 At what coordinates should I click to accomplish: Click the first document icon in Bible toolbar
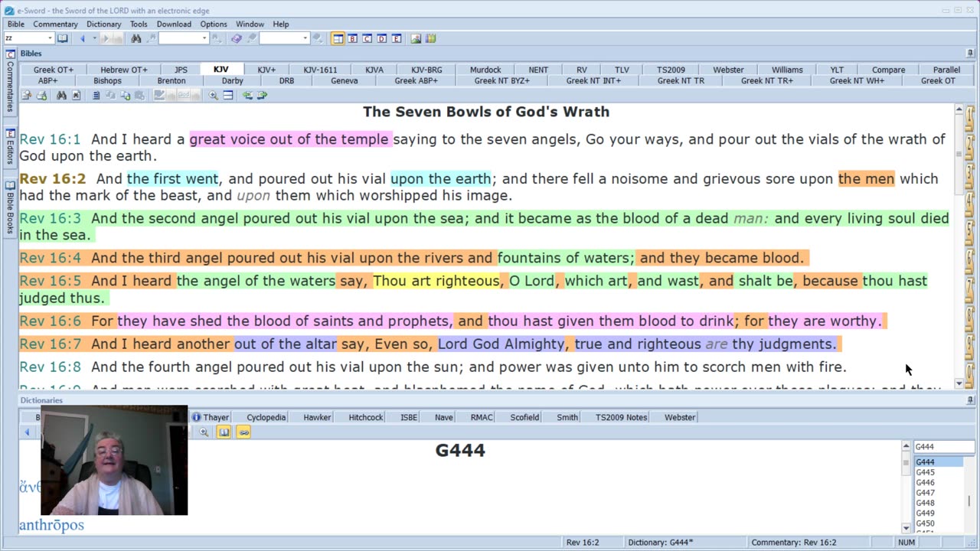tap(27, 96)
